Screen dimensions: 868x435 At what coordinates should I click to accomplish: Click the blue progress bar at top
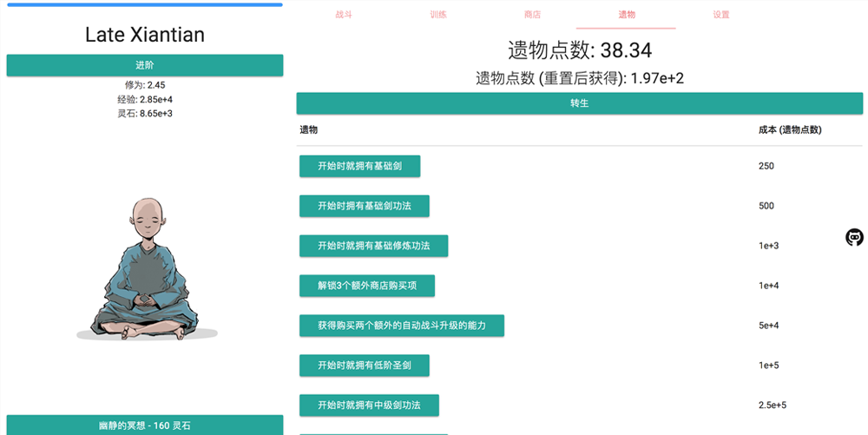(145, 4)
